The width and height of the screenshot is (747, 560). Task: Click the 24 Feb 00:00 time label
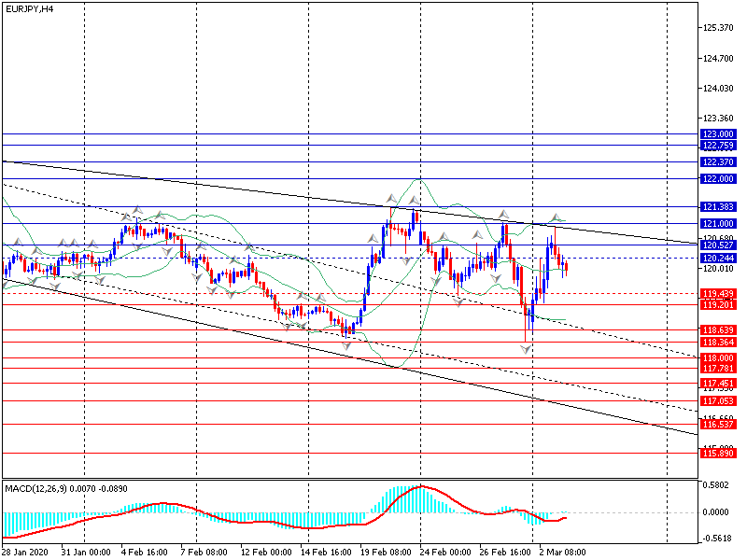click(x=444, y=553)
